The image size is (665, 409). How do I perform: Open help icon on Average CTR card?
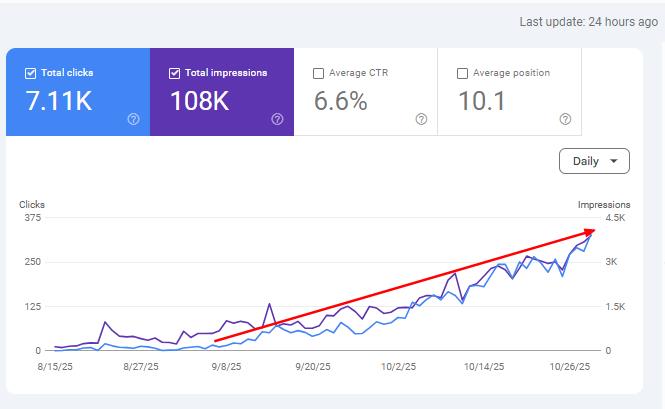pos(421,119)
